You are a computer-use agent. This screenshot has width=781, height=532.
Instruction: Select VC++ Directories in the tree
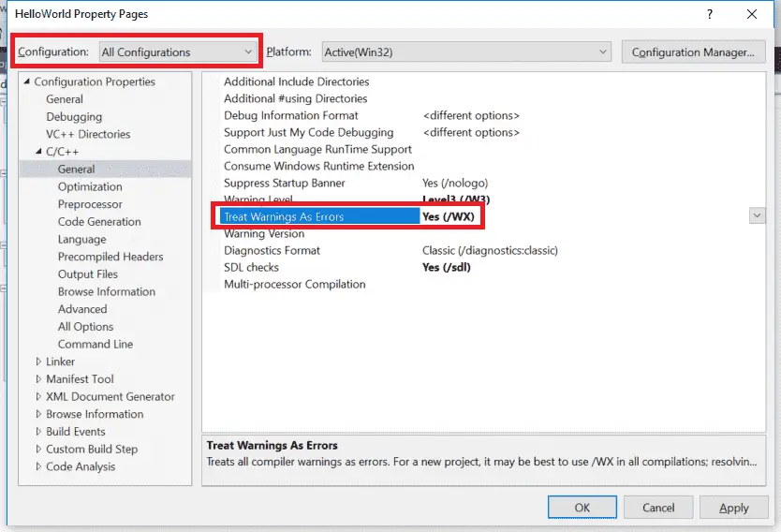tap(88, 134)
